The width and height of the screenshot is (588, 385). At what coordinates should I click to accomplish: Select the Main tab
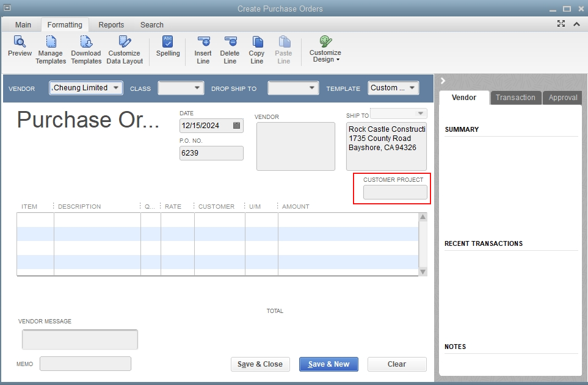tap(23, 25)
